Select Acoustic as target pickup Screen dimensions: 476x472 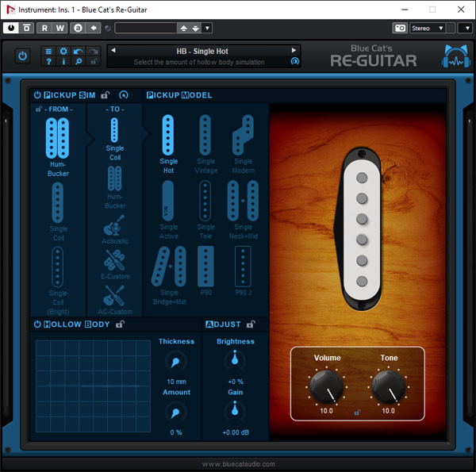(x=115, y=228)
